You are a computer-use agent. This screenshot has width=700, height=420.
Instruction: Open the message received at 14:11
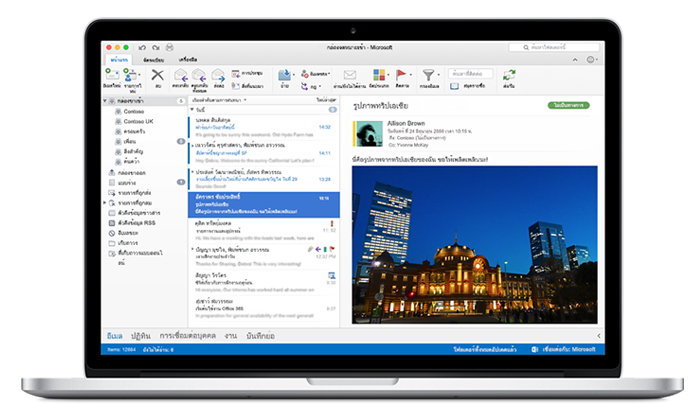point(263,153)
